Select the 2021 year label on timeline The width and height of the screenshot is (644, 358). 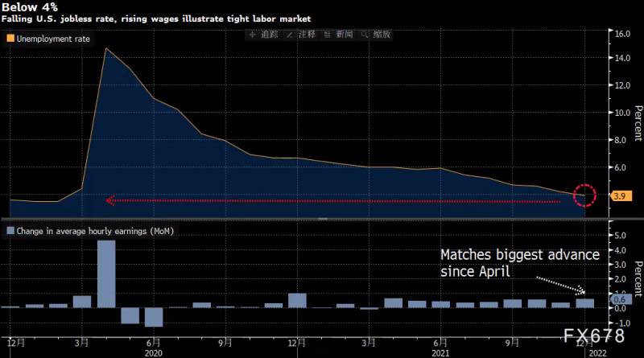click(439, 352)
